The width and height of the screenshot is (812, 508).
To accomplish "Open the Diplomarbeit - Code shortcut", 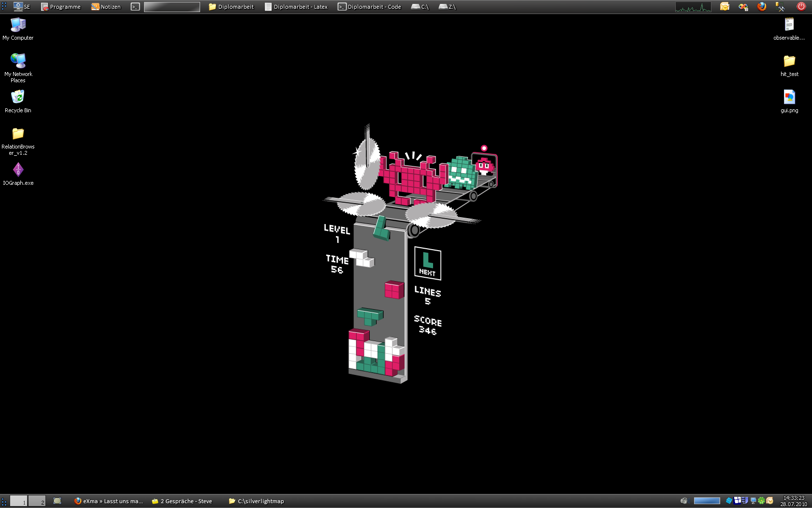I will (x=370, y=7).
